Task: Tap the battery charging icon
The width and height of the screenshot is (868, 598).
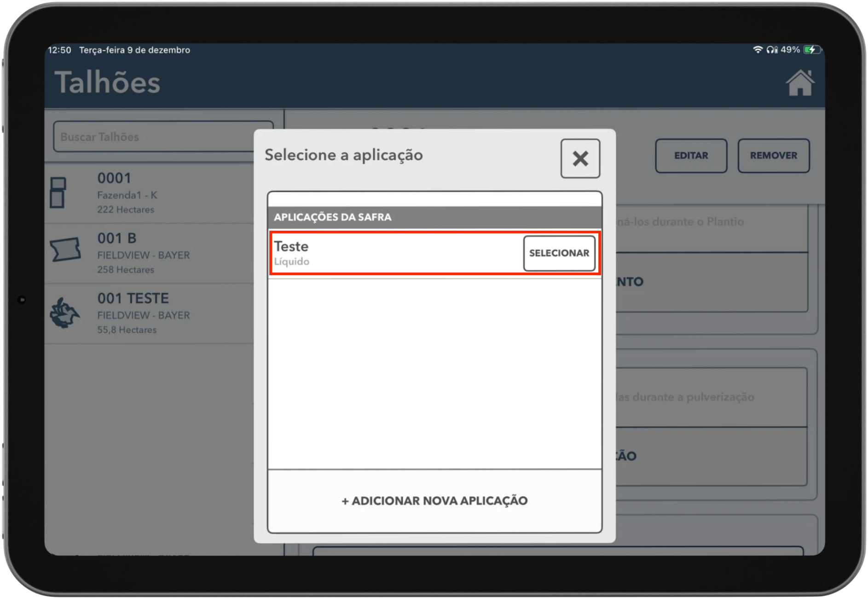Action: click(x=811, y=50)
